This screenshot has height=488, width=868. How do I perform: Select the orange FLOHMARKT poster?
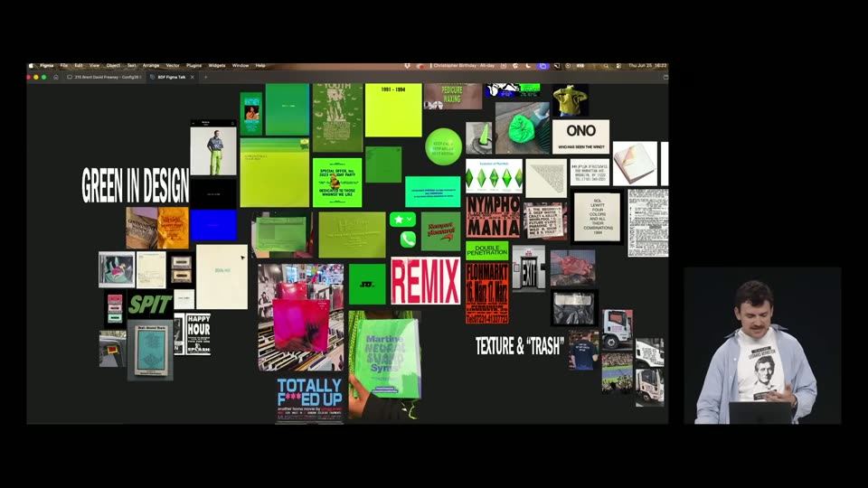click(x=487, y=293)
